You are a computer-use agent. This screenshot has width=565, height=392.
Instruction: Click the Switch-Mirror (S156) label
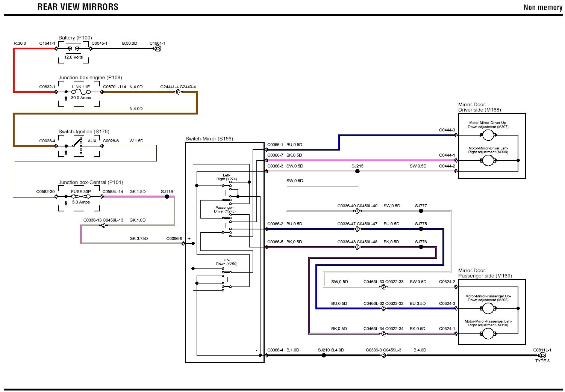click(x=209, y=139)
